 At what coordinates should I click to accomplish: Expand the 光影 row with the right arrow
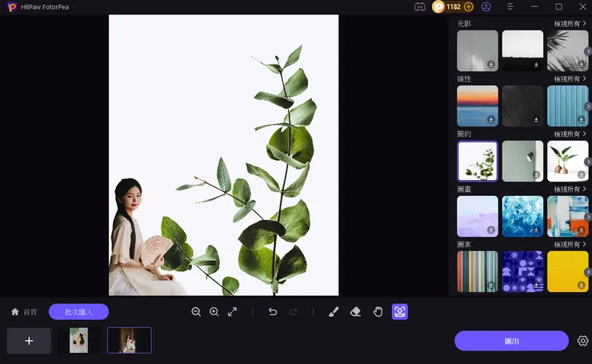coord(588,51)
